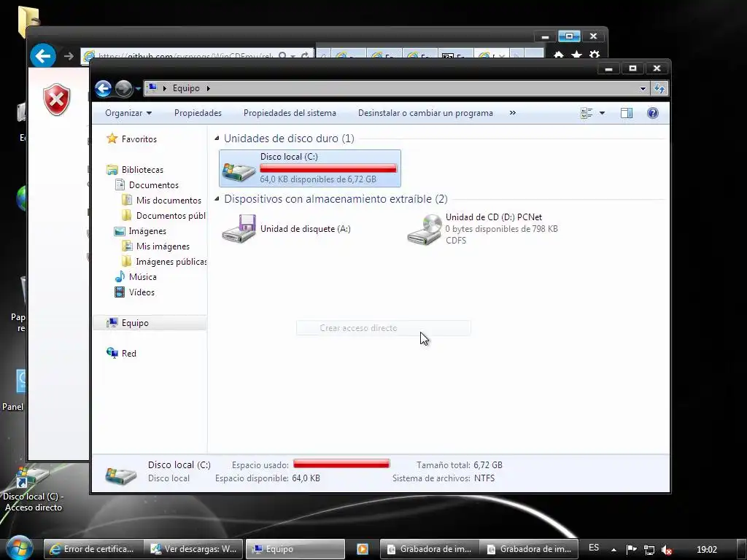Click Propiedades in the explorer toolbar
Screen dimensions: 747x560
198,113
